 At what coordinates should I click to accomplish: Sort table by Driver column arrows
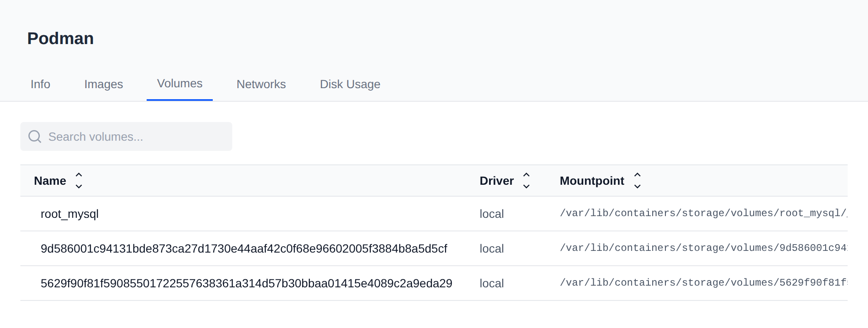coord(526,181)
